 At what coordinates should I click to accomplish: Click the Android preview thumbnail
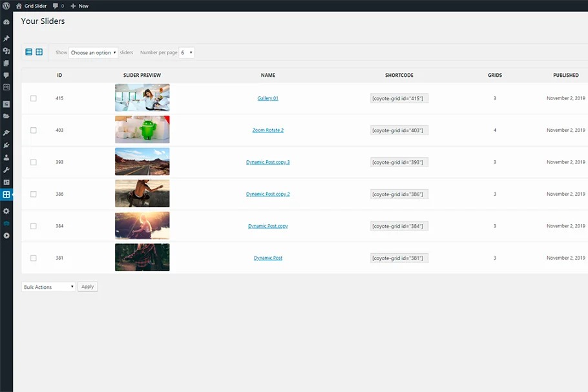[142, 130]
